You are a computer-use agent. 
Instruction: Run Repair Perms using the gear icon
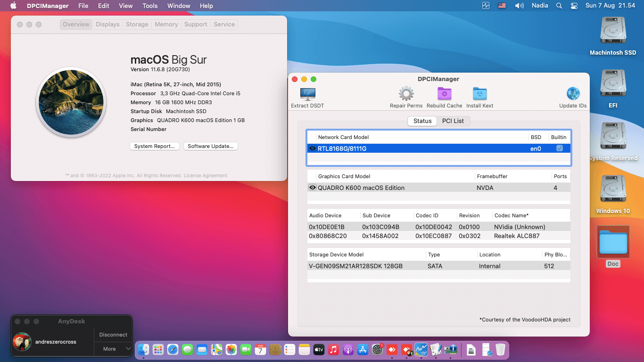[405, 93]
